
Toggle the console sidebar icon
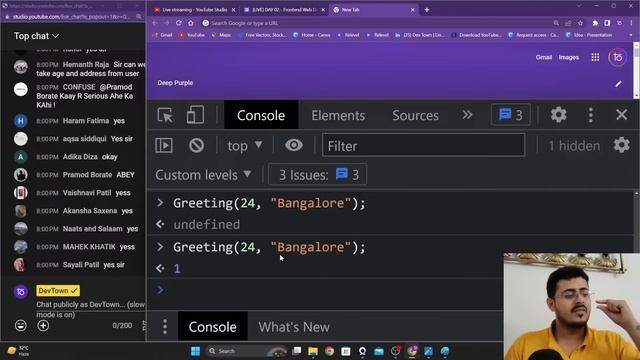tap(164, 145)
